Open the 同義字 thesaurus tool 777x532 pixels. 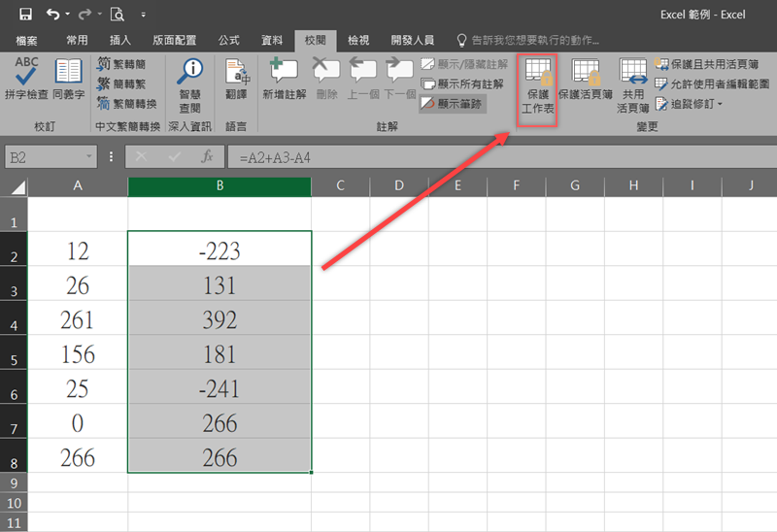[68, 80]
